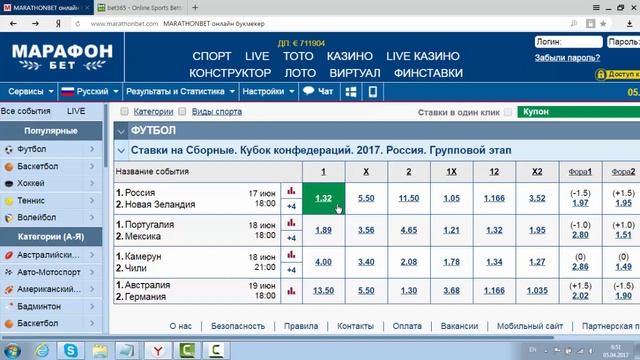The height and width of the screenshot is (360, 640).
Task: Expand +4 markets for Россия match
Action: tap(291, 206)
